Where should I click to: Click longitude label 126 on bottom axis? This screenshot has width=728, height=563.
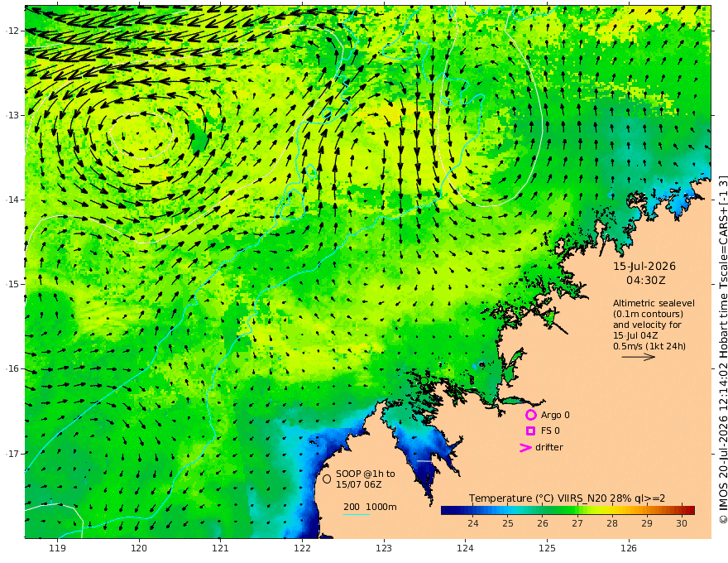[629, 548]
